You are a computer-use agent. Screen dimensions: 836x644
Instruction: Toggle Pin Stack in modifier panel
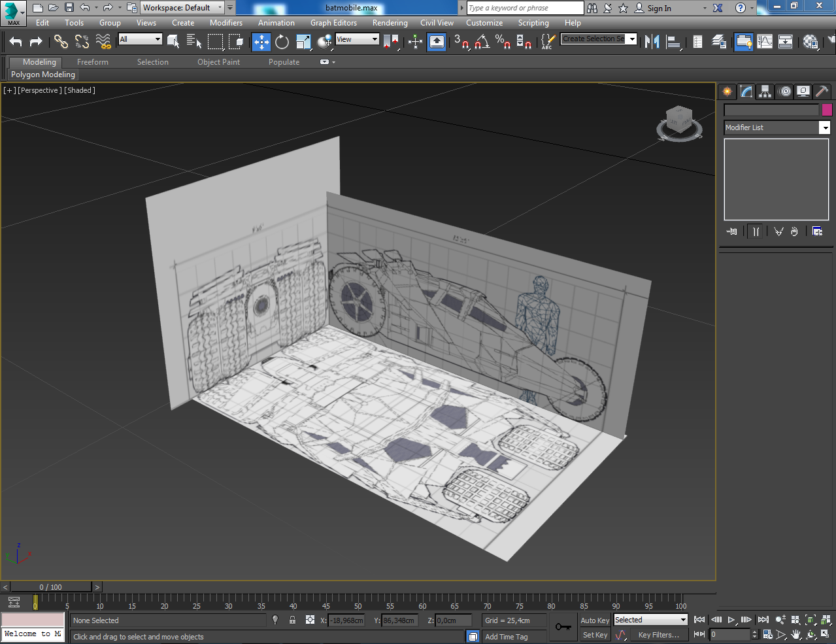pos(732,231)
